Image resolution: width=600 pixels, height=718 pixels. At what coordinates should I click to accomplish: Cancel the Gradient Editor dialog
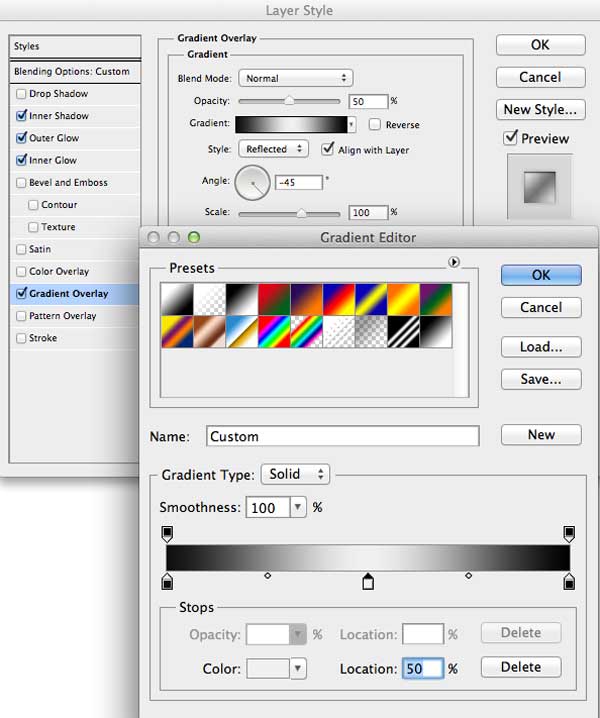(541, 307)
